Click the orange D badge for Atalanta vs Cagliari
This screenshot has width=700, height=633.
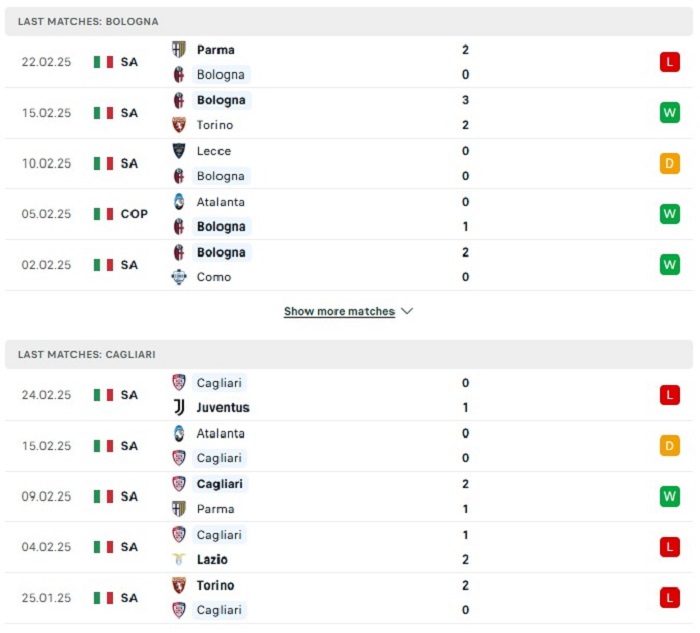pyautogui.click(x=669, y=446)
